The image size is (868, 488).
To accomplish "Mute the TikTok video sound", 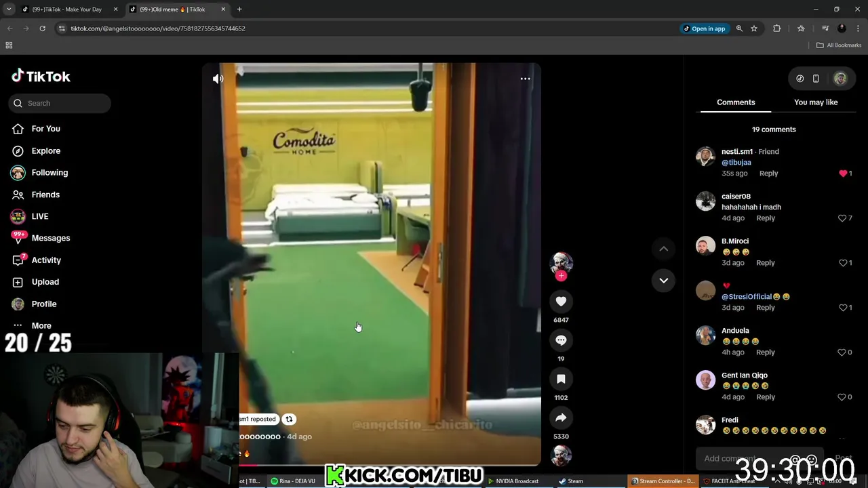I will 218,79.
